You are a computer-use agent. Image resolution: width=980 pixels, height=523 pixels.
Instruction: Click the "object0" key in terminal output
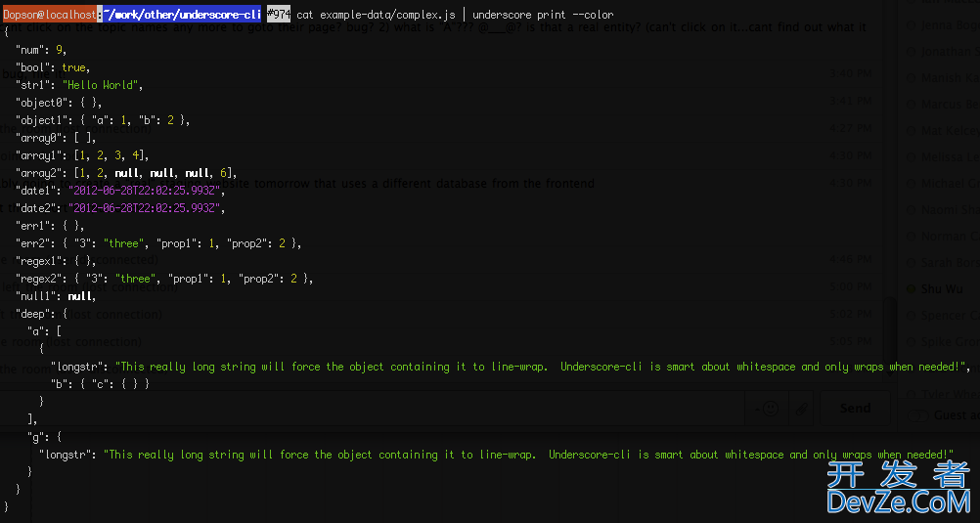tap(40, 103)
